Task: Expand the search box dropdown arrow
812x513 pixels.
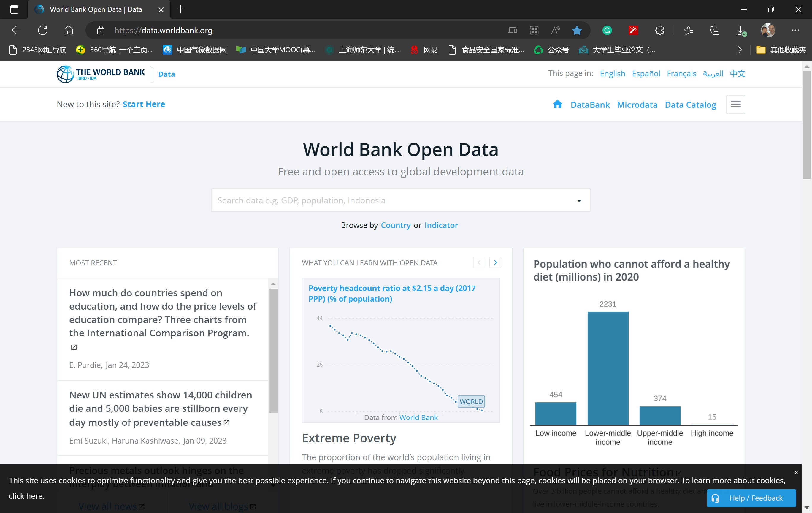Action: [x=579, y=200]
